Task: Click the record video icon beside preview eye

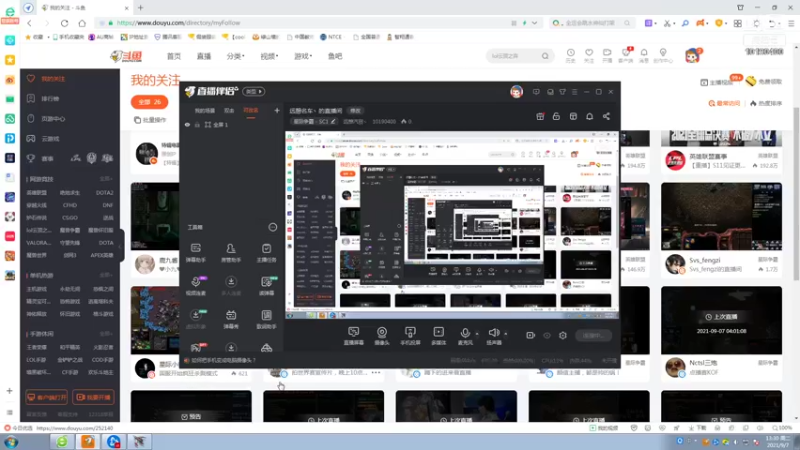Action: 531,335
